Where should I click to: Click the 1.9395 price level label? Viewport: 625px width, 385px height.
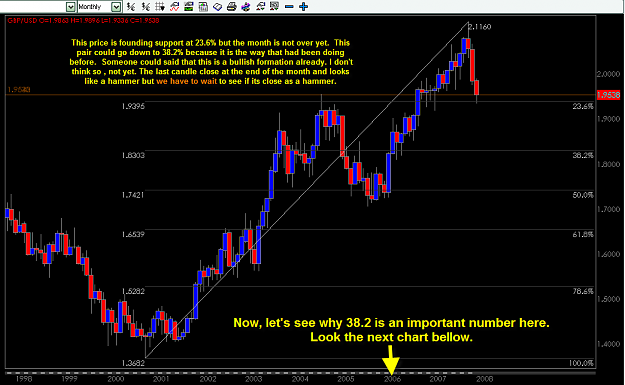pyautogui.click(x=133, y=106)
